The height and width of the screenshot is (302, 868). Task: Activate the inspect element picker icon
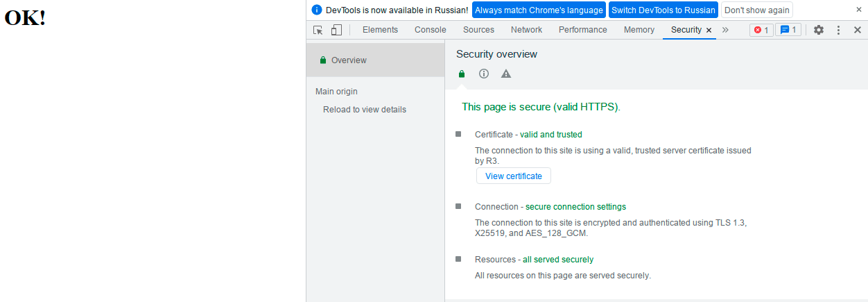(x=318, y=30)
